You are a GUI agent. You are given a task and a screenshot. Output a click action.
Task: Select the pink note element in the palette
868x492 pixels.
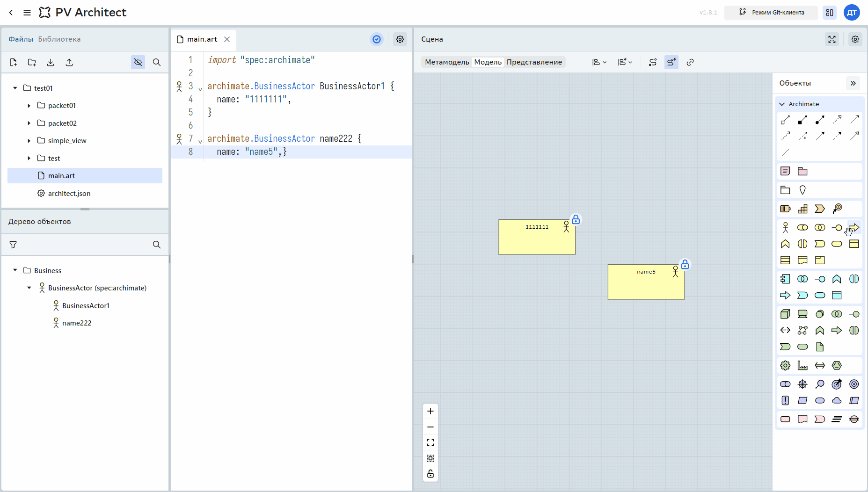pyautogui.click(x=785, y=171)
